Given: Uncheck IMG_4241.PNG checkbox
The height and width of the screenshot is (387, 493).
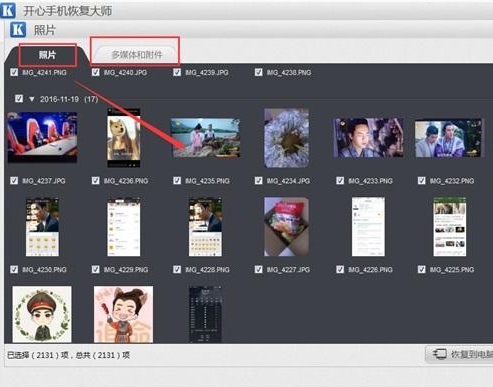Looking at the screenshot, I should [x=14, y=72].
